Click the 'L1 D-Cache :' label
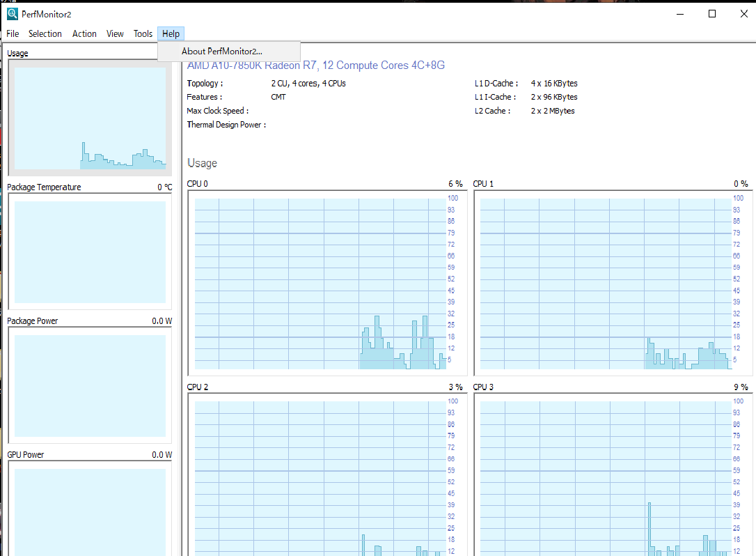Viewport: 756px width, 556px height. 496,84
